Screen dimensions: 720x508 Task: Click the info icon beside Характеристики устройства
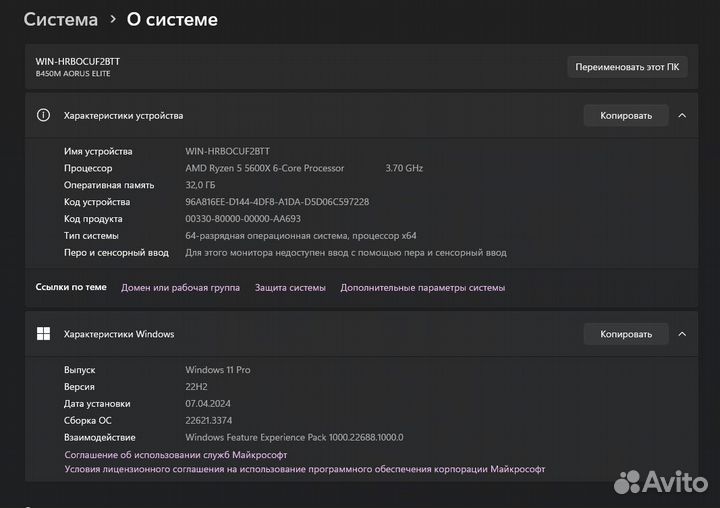coord(43,115)
